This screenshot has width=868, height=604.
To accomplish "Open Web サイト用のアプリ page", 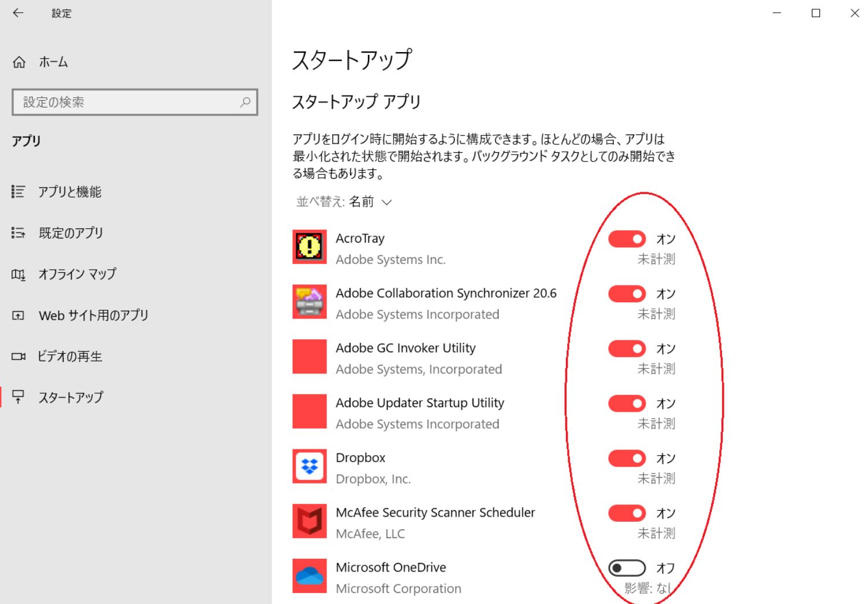I will click(x=93, y=315).
